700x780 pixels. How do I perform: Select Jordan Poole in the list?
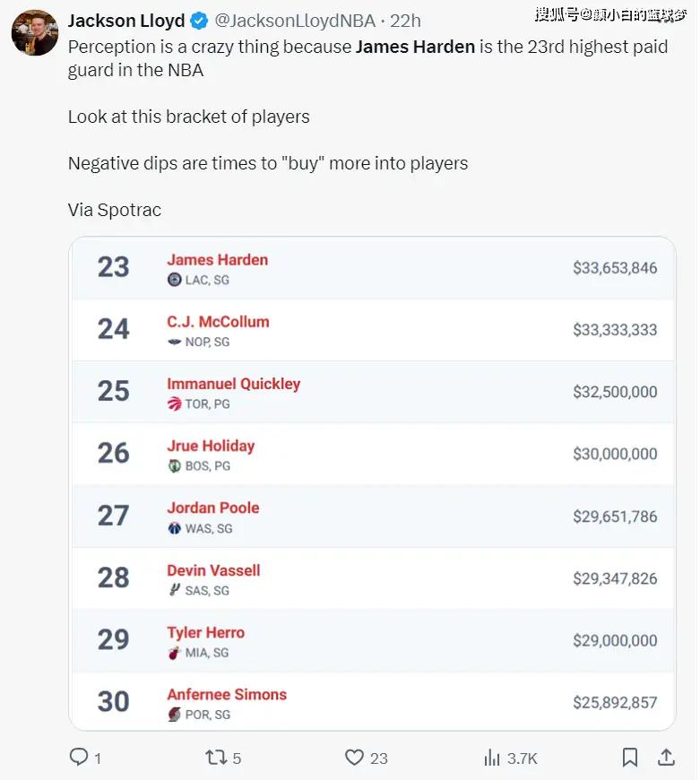coord(213,507)
